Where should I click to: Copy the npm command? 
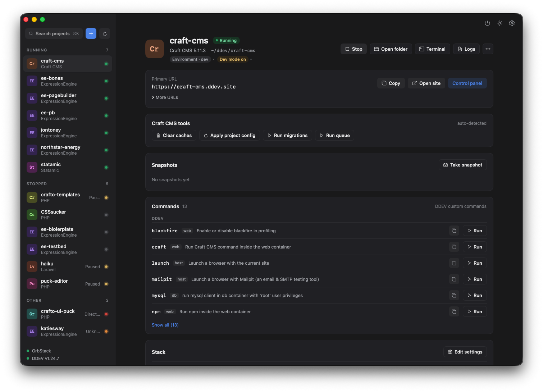(454, 311)
